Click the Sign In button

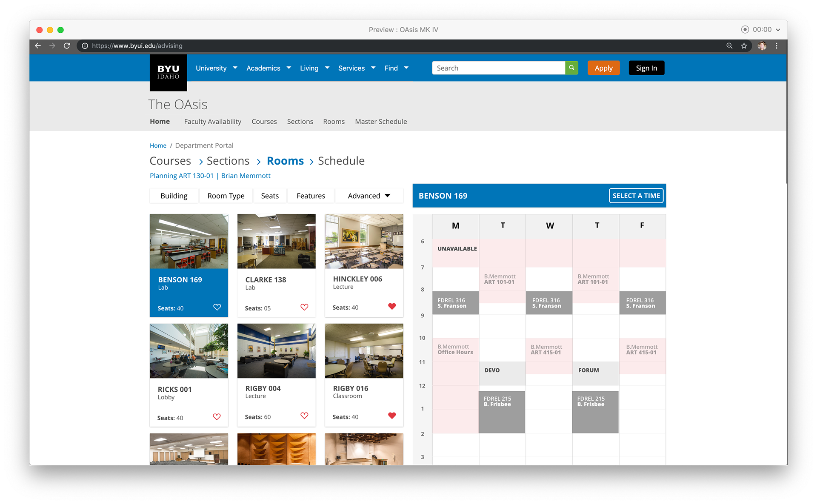(646, 68)
